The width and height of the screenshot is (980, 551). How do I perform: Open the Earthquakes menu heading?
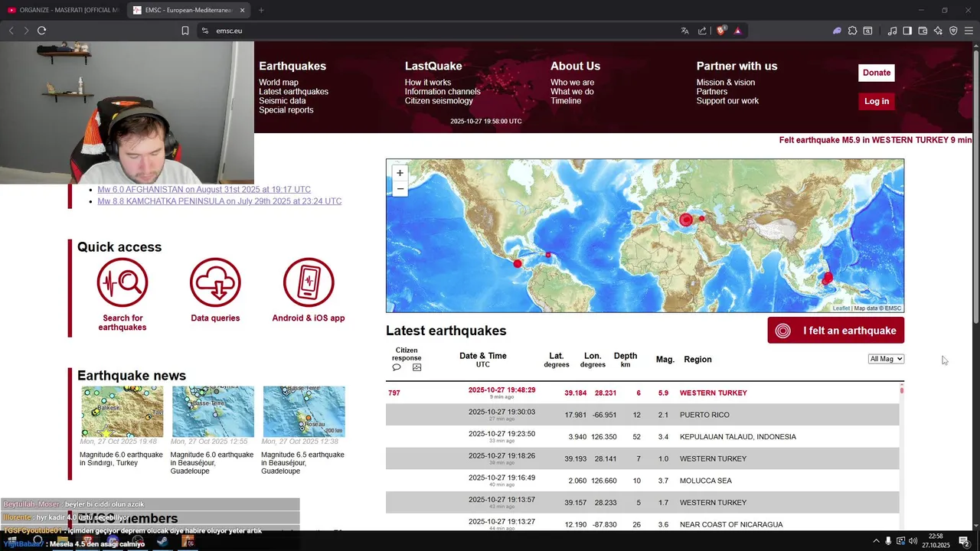tap(292, 66)
